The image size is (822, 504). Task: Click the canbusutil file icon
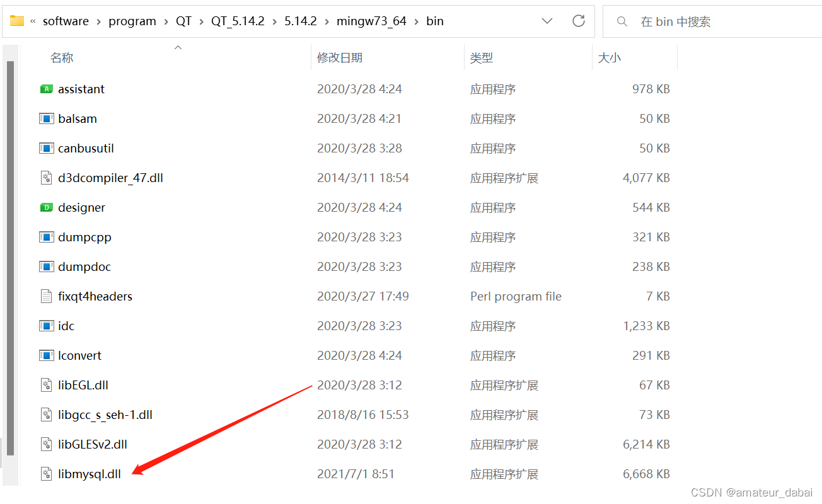[46, 148]
